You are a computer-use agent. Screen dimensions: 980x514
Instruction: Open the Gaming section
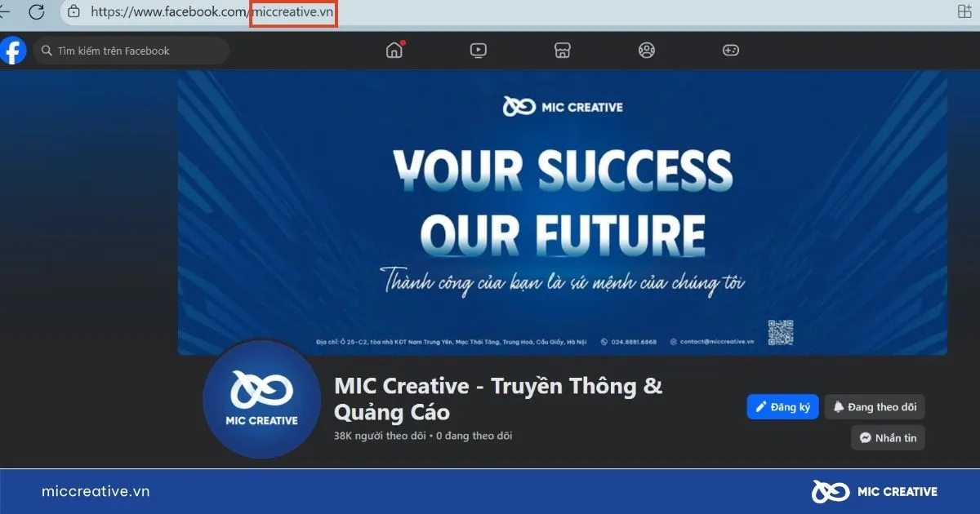coord(730,50)
